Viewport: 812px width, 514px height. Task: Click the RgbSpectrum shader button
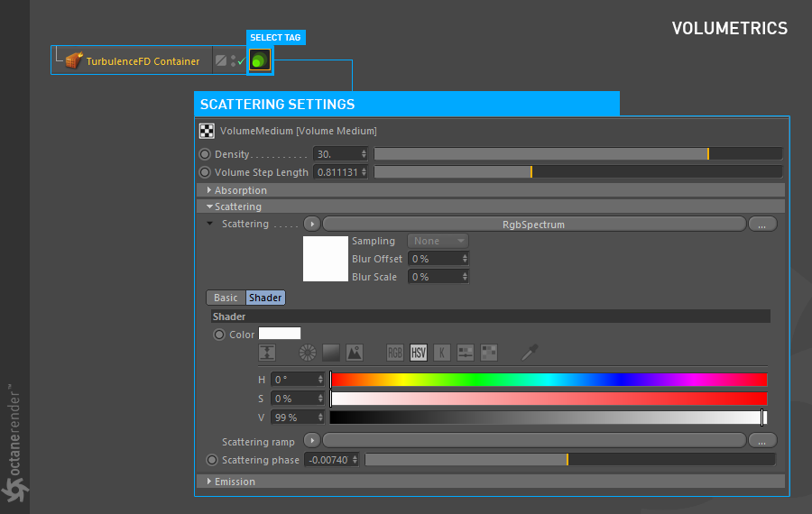tap(534, 225)
